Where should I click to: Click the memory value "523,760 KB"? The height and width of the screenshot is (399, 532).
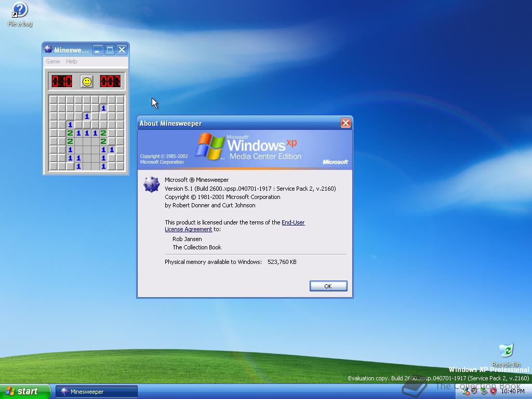coord(282,262)
